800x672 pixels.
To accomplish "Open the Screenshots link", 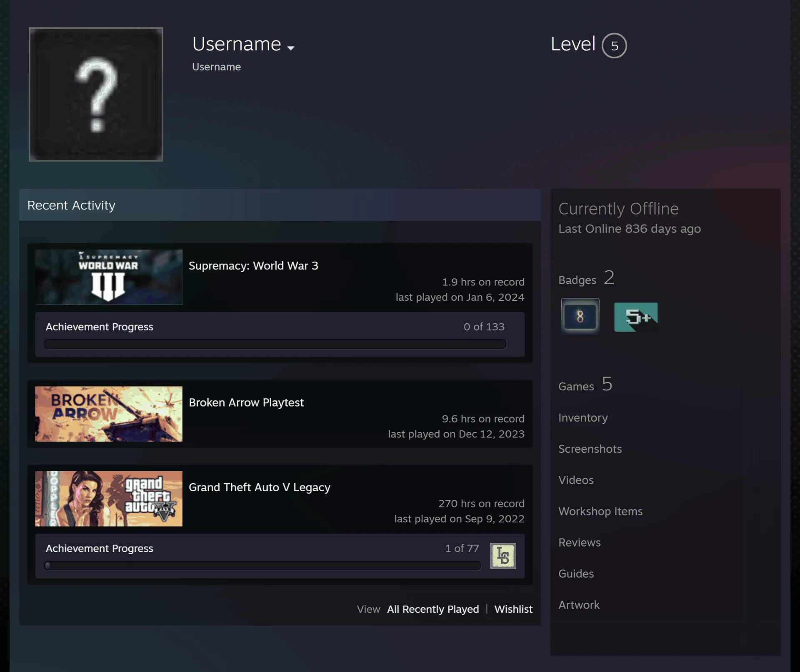I will pyautogui.click(x=590, y=449).
